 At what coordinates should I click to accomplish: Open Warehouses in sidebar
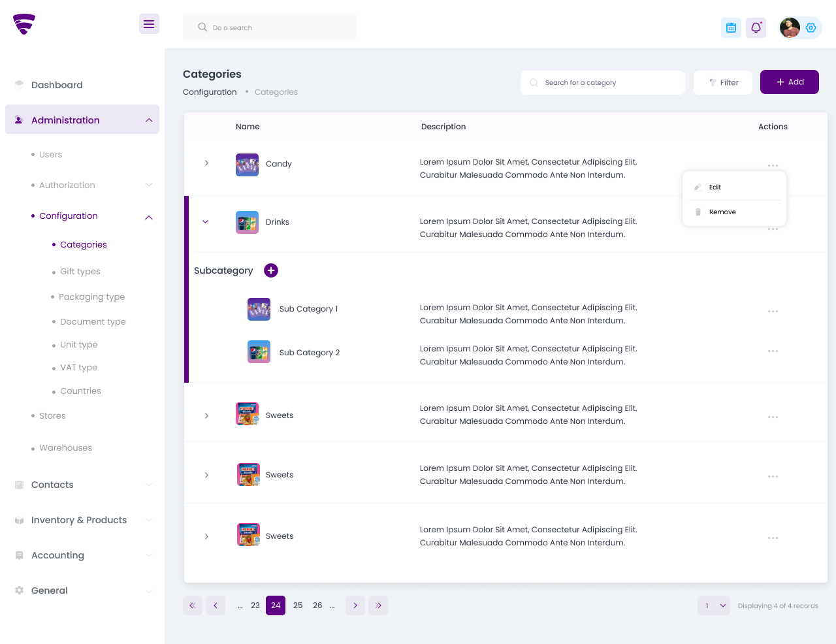coord(66,448)
